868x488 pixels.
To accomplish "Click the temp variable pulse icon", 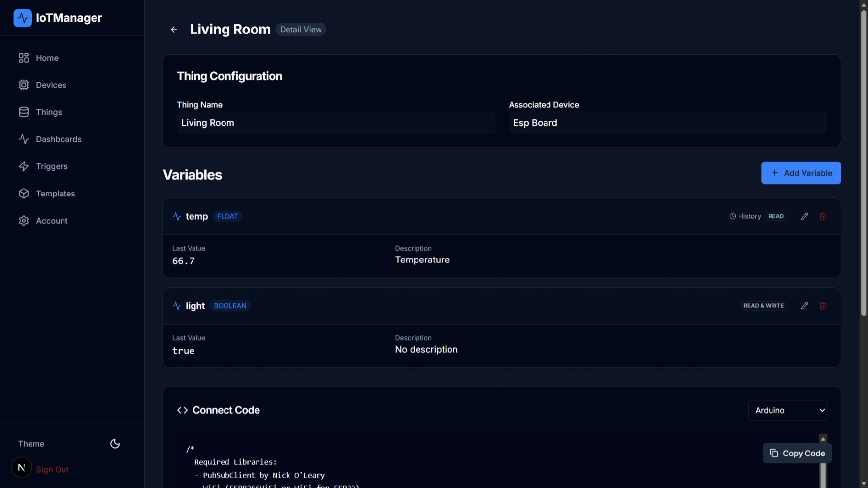I will [177, 216].
